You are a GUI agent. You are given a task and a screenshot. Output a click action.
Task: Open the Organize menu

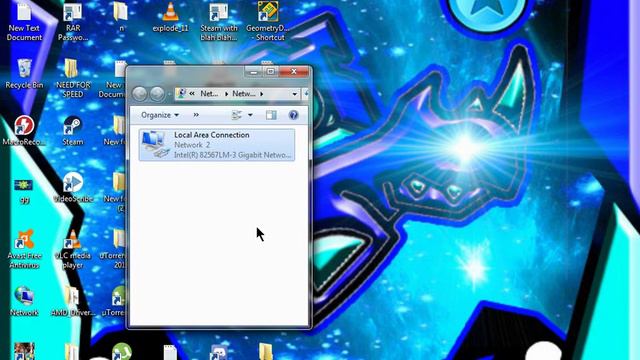point(160,115)
